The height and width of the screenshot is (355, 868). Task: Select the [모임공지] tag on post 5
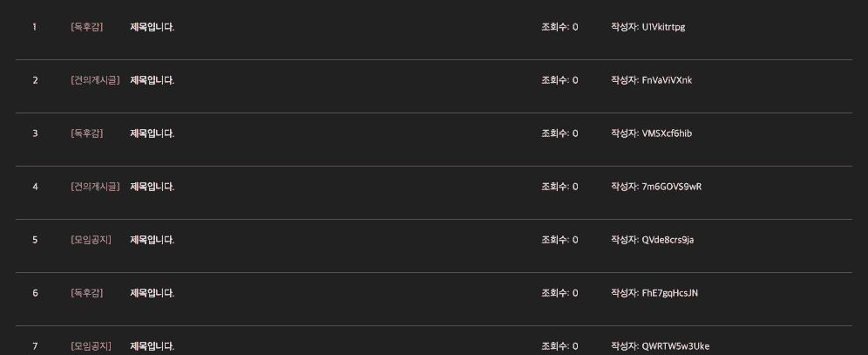pos(91,240)
